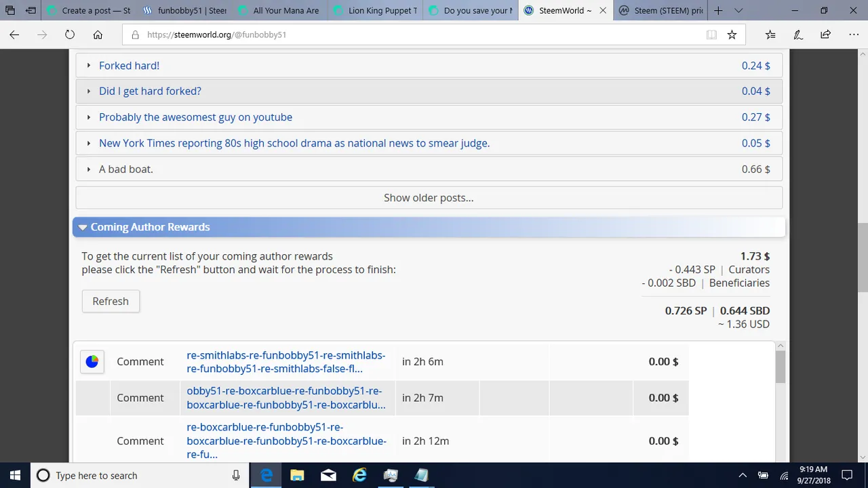The width and height of the screenshot is (868, 488).
Task: Switch to the funbobby51 Steemit tab
Action: click(x=184, y=10)
